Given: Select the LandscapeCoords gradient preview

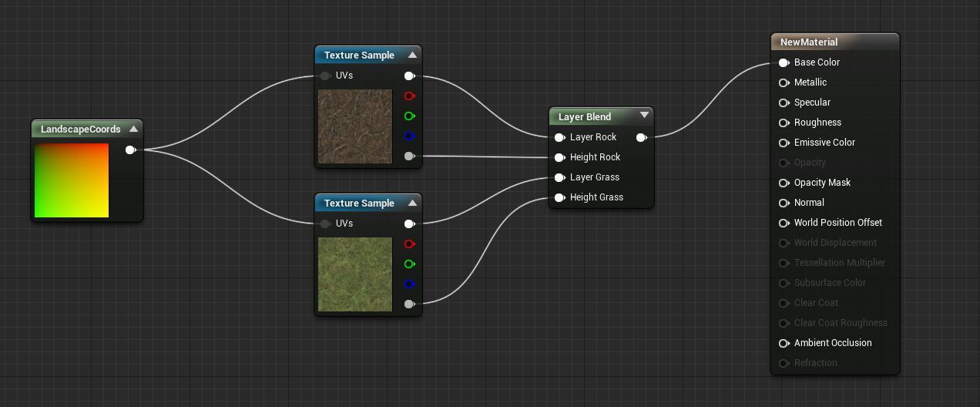Looking at the screenshot, I should (72, 180).
